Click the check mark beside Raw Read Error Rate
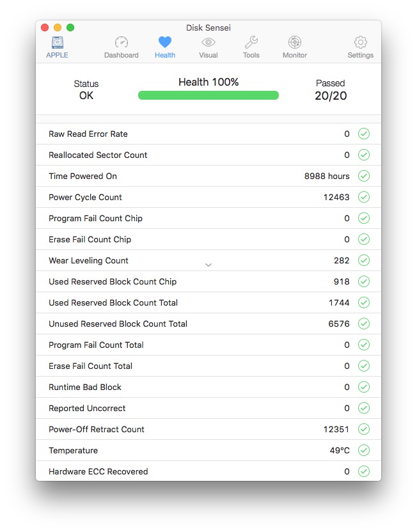 tap(364, 134)
